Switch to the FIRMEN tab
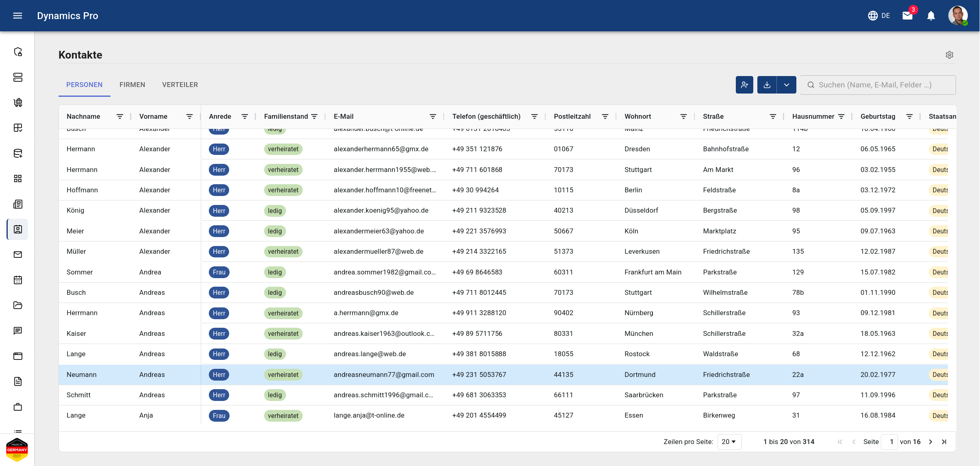Image resolution: width=980 pixels, height=466 pixels. click(132, 85)
